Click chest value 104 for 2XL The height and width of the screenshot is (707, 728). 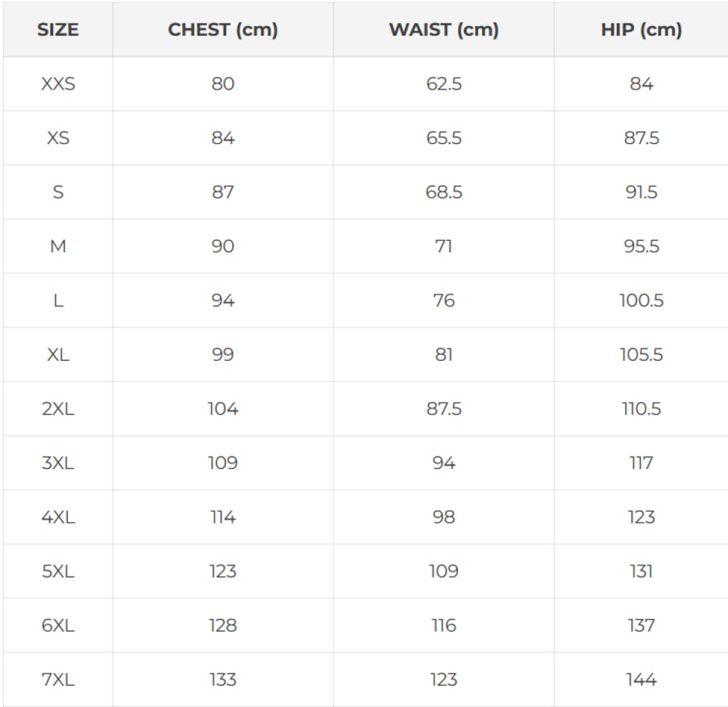coord(223,409)
